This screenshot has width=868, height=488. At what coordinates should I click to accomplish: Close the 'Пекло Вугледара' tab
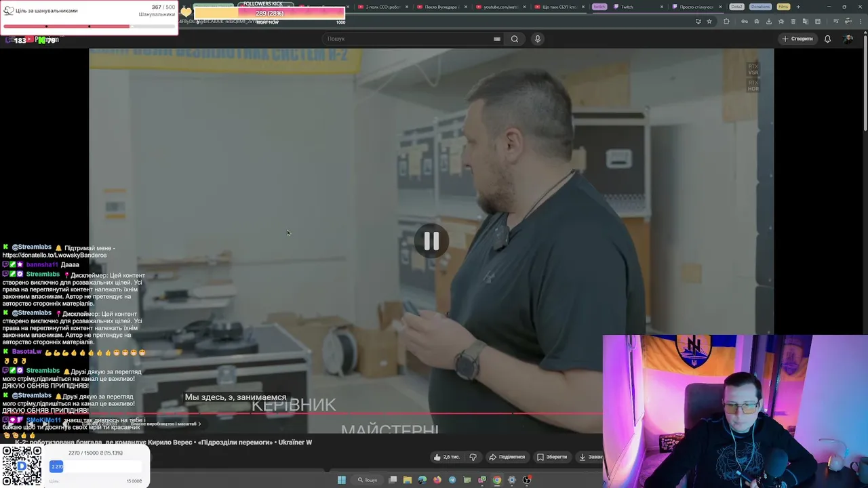click(x=465, y=7)
